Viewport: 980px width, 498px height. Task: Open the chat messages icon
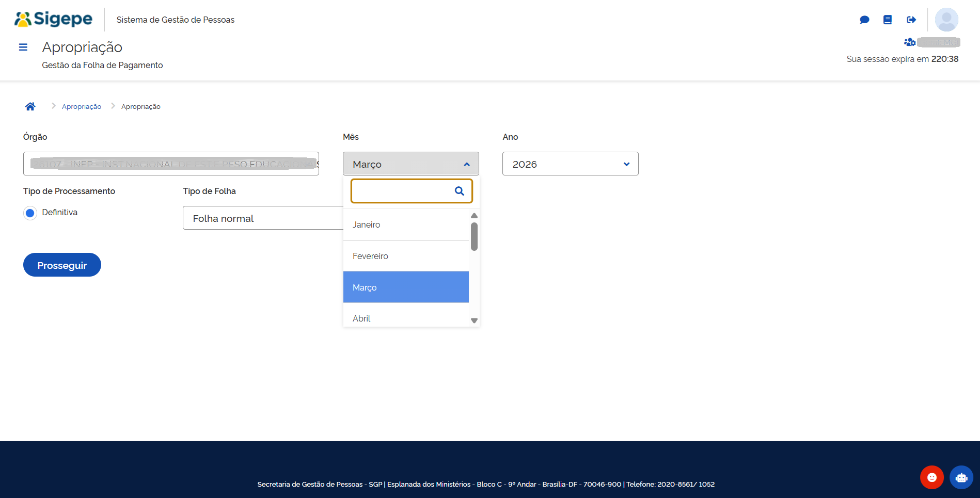pyautogui.click(x=864, y=20)
